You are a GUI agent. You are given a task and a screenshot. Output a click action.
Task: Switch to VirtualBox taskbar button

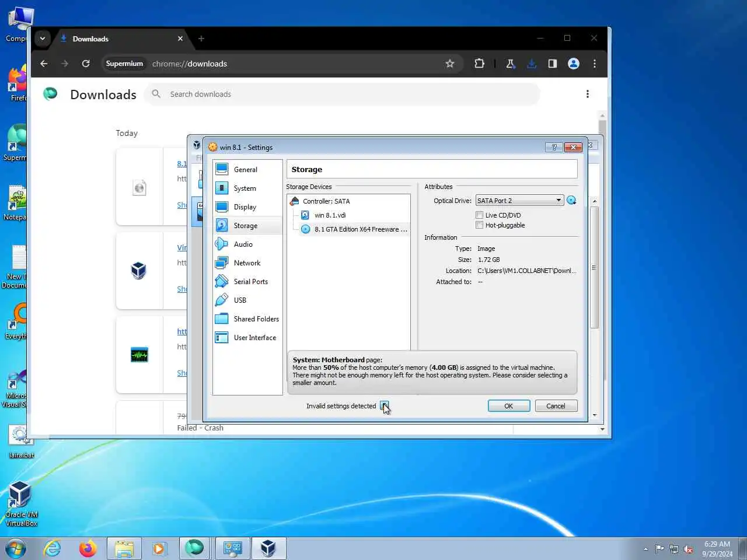pos(268,548)
